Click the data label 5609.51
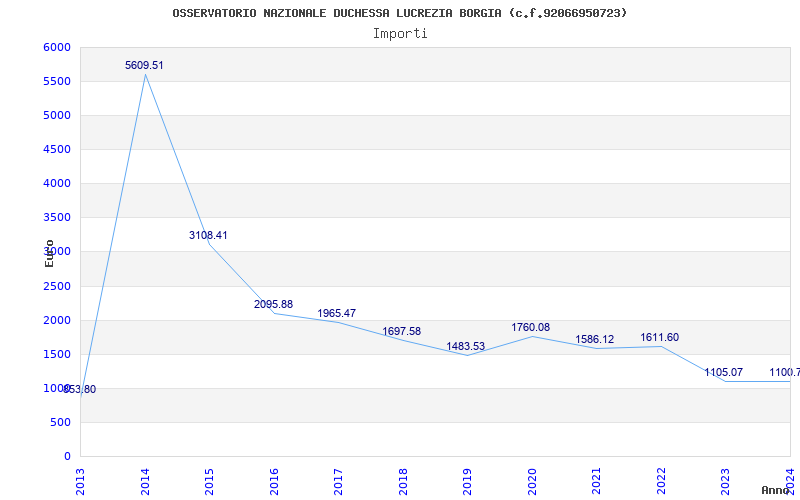The image size is (800, 500). point(144,65)
